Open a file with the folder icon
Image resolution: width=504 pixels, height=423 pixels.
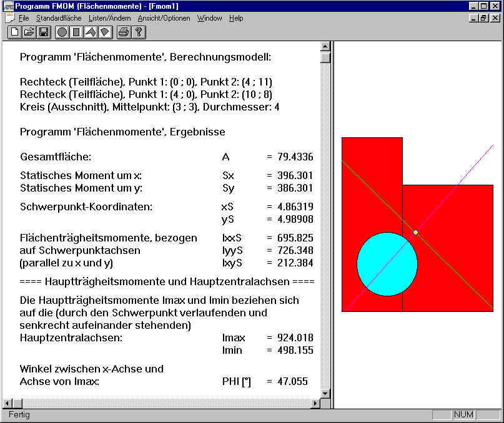[29, 32]
